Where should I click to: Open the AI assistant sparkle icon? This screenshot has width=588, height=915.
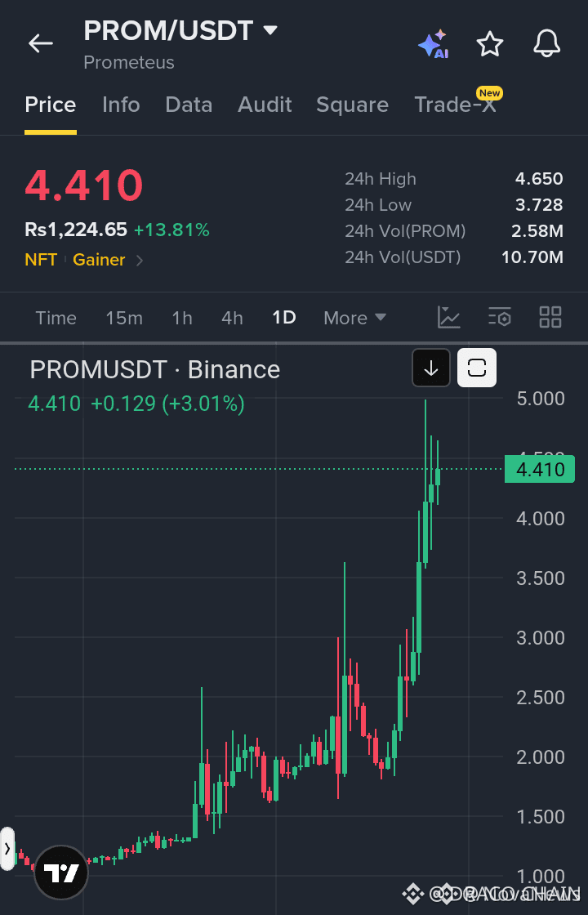click(x=432, y=44)
